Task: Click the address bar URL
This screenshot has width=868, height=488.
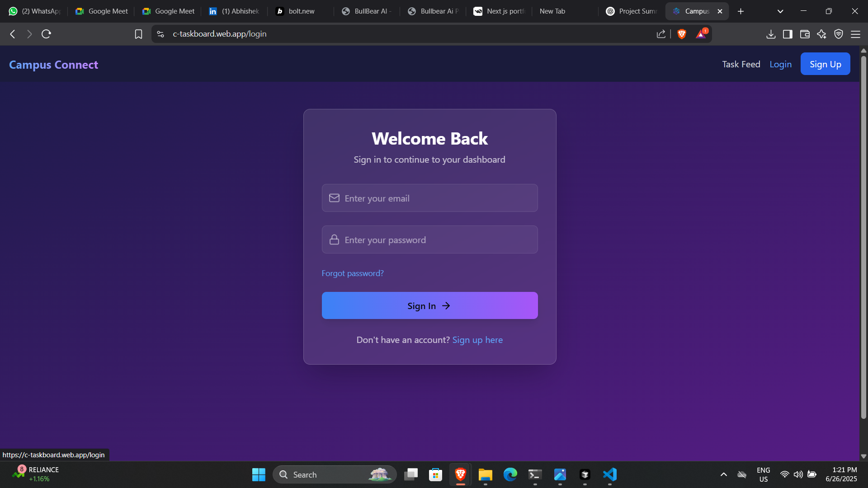Action: (x=220, y=34)
